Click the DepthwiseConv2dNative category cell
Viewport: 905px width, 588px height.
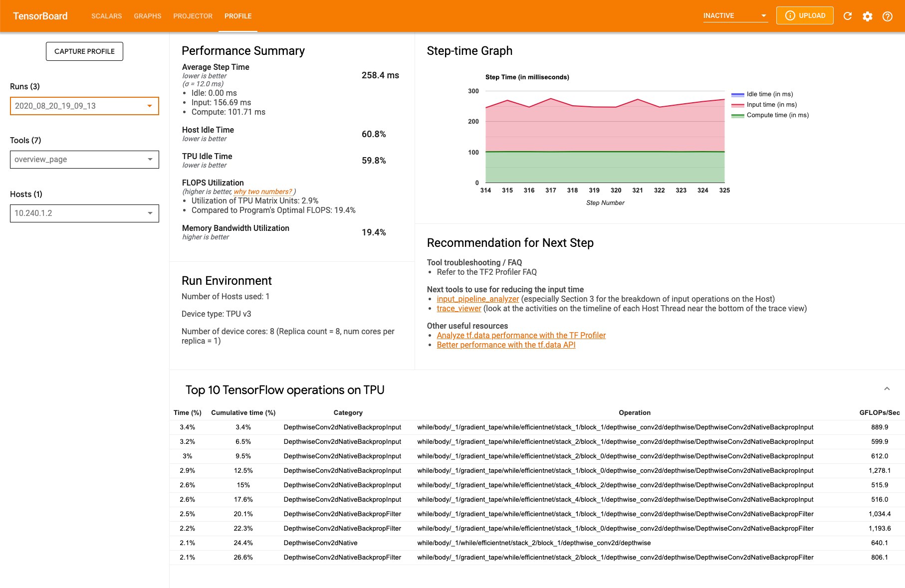point(320,543)
